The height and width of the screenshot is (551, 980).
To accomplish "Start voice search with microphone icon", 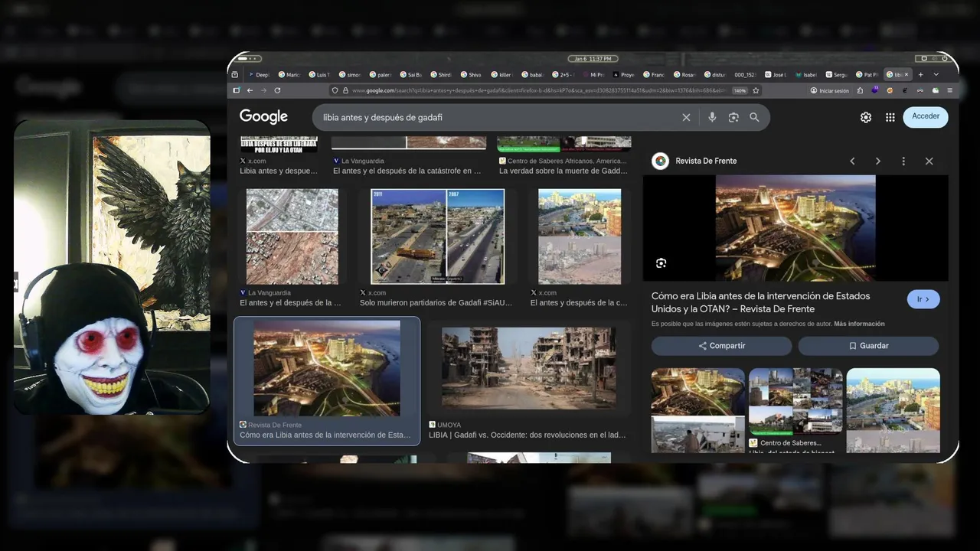I will (x=712, y=117).
